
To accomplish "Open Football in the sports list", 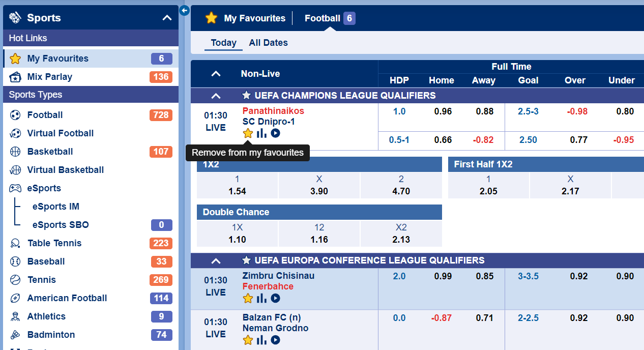I will (45, 115).
